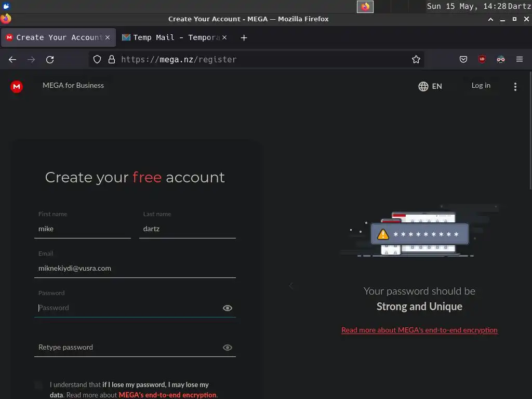Open Firefox hamburger application menu

[x=520, y=59]
